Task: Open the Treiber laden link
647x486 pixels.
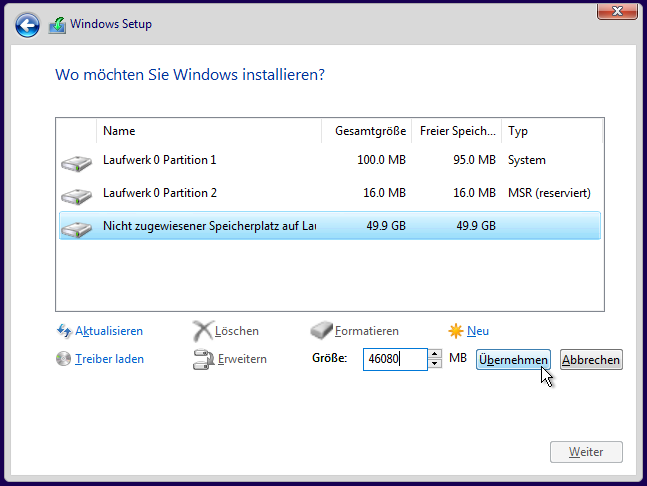Action: 109,359
